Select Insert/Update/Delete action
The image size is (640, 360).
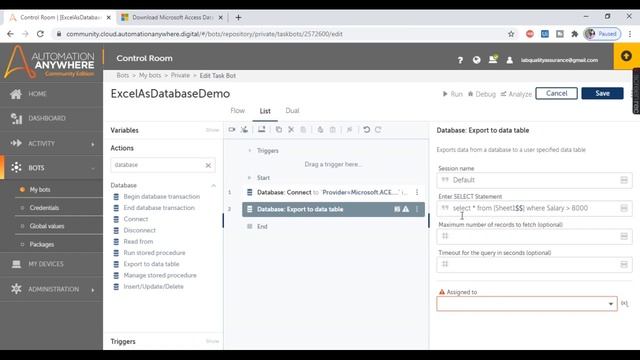click(x=153, y=287)
